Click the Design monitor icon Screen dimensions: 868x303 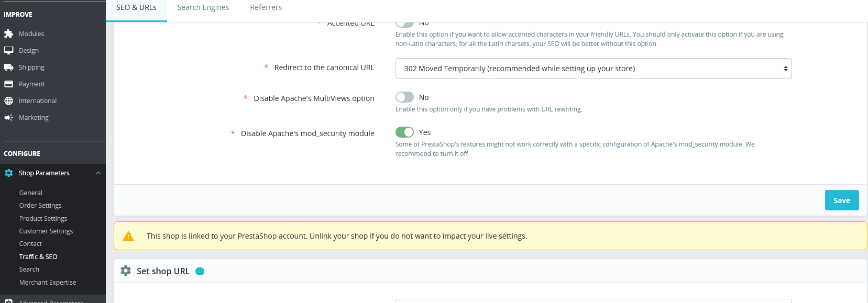pos(8,51)
